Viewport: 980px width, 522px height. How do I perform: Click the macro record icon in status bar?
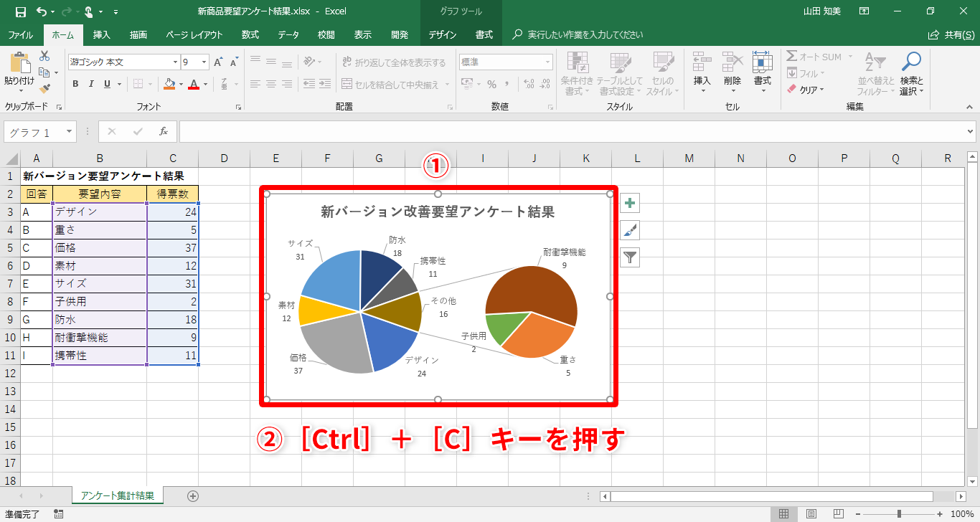(58, 514)
